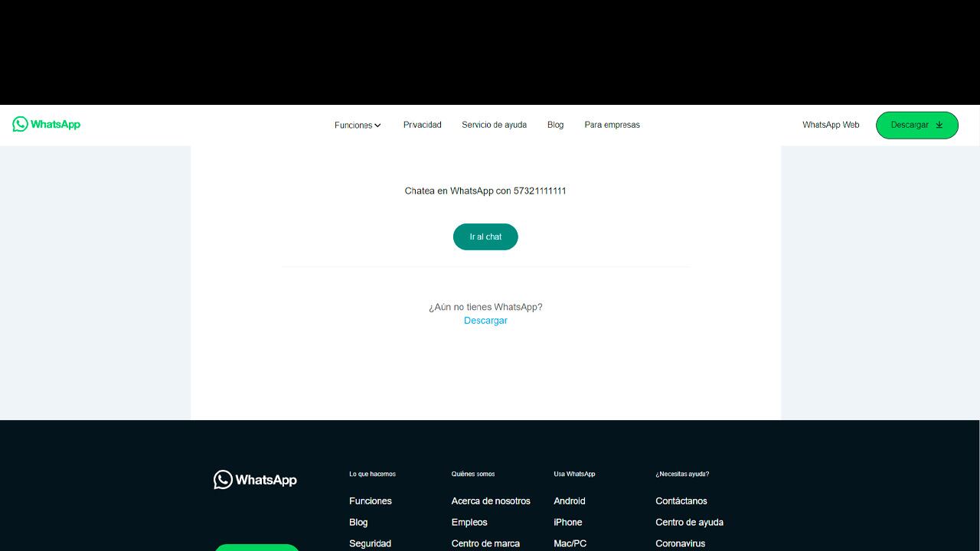Click the download arrow icon in the green Descargar button

click(x=939, y=125)
